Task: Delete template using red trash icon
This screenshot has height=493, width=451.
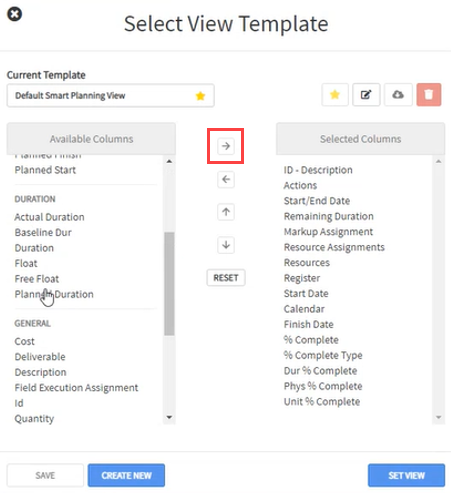Action: pyautogui.click(x=429, y=95)
